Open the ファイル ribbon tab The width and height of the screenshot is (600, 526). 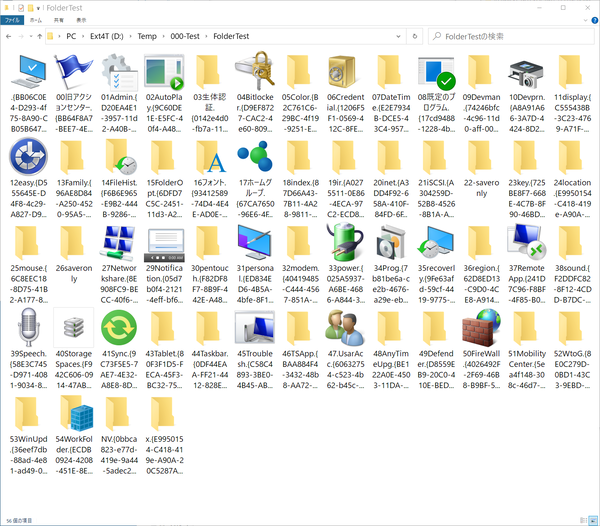tap(12, 20)
